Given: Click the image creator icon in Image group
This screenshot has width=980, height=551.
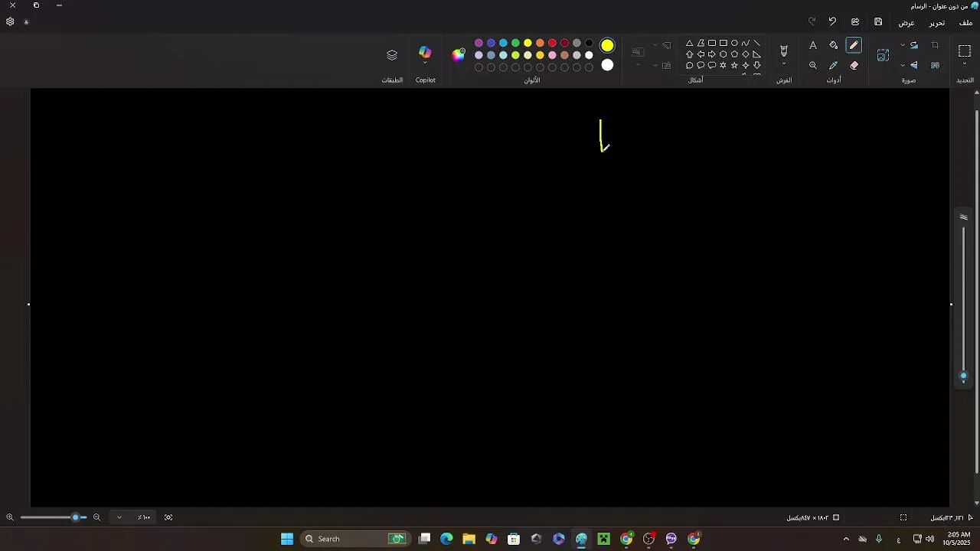Looking at the screenshot, I should point(883,55).
